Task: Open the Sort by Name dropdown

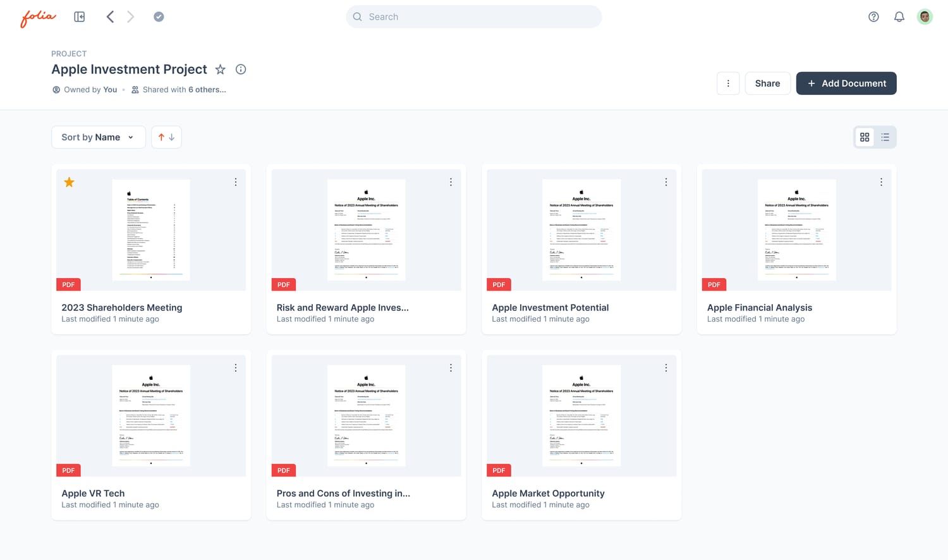Action: coord(98,137)
